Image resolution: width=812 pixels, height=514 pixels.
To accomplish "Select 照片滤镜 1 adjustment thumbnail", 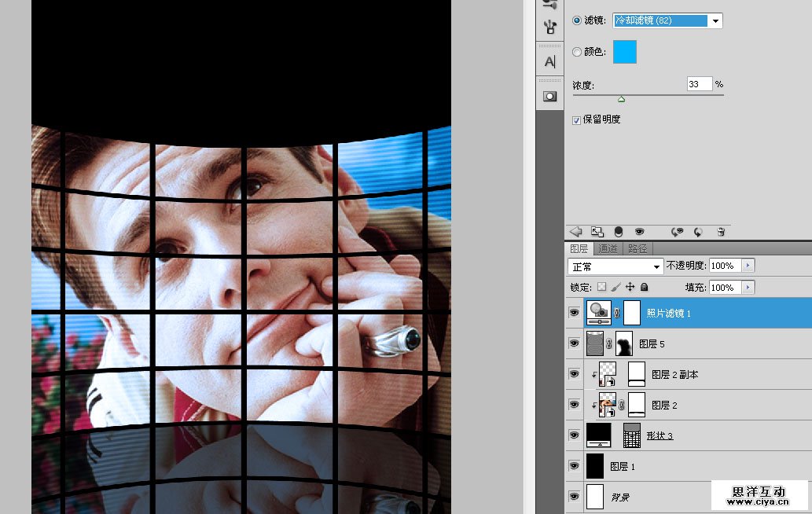I will (599, 313).
